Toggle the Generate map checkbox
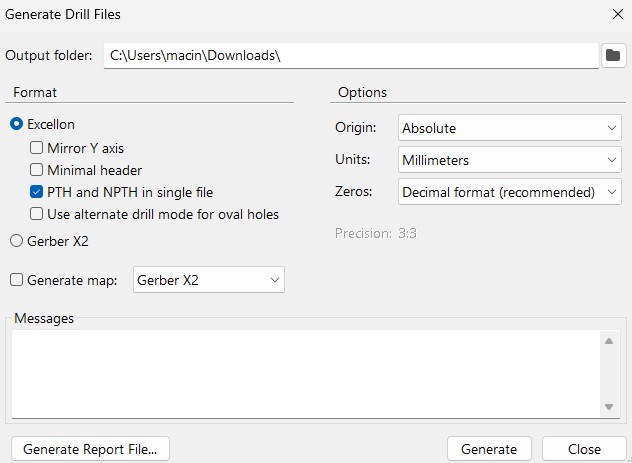The width and height of the screenshot is (632, 463). pyautogui.click(x=17, y=281)
